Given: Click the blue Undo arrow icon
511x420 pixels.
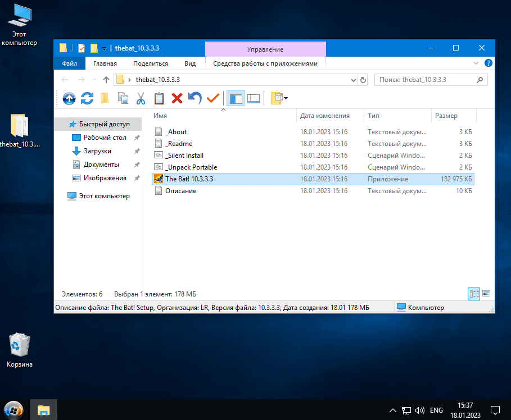Looking at the screenshot, I should 195,98.
